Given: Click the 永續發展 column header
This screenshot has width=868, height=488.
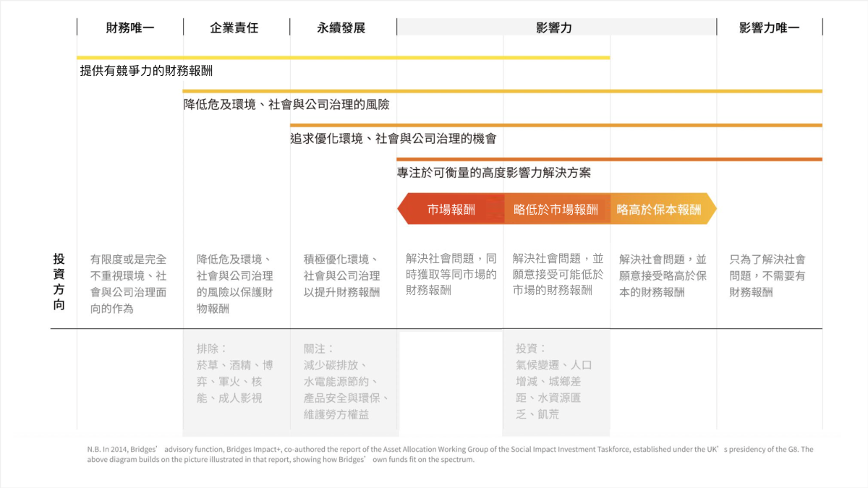Looking at the screenshot, I should 341,28.
